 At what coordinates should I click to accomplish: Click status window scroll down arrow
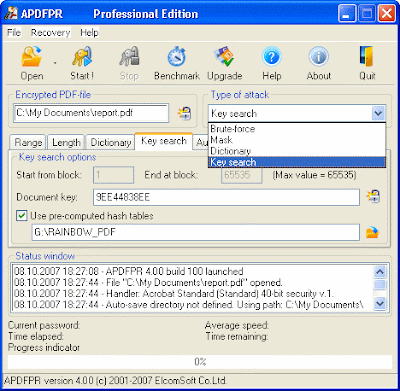tap(380, 304)
